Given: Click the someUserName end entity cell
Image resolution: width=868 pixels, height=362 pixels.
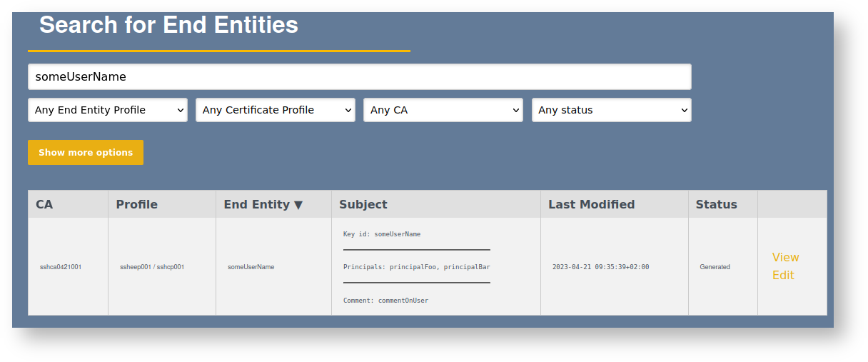Looking at the screenshot, I should 251,267.
